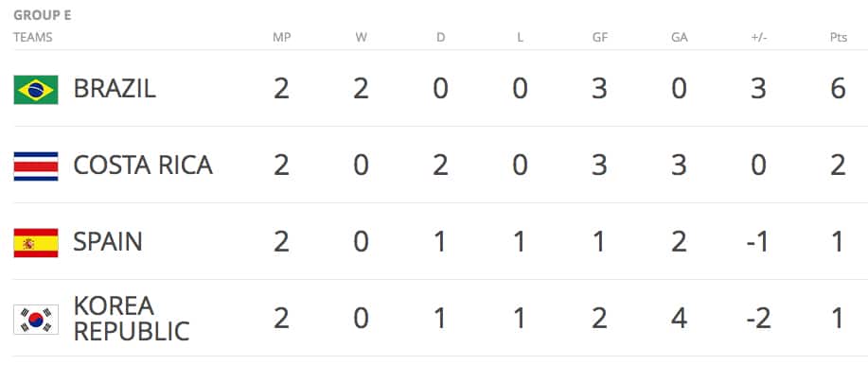
Task: Click the D column header
Action: click(x=441, y=38)
